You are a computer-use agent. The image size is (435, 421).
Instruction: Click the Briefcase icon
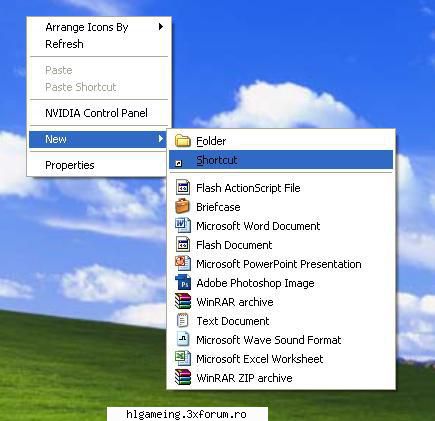point(182,206)
